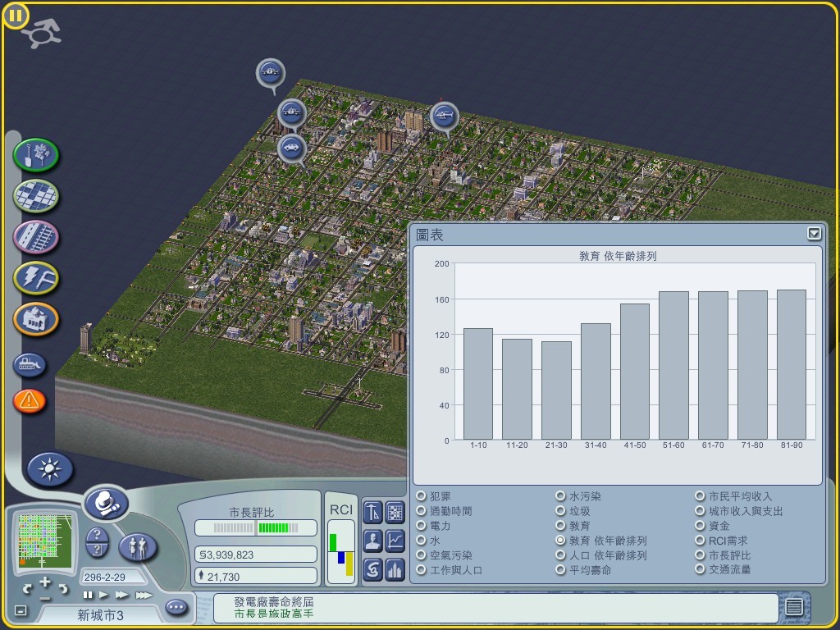
Task: Click the route query tool below question mark
Action: pos(97,550)
